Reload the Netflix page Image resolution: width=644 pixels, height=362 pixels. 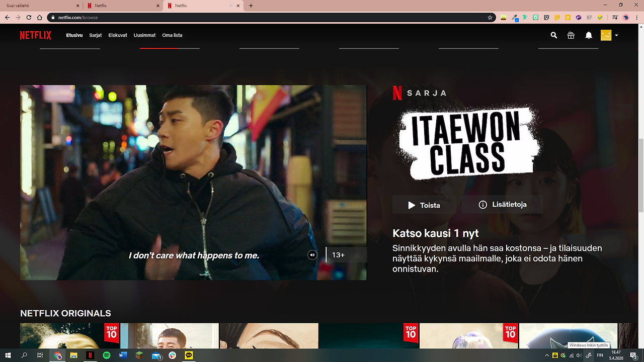[x=29, y=18]
